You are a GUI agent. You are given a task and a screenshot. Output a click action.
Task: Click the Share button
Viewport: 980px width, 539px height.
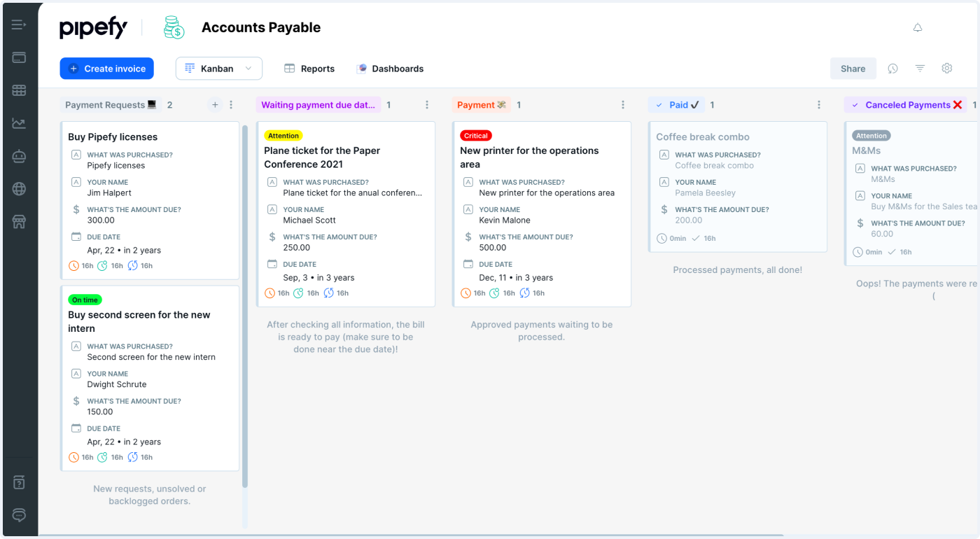pos(853,69)
